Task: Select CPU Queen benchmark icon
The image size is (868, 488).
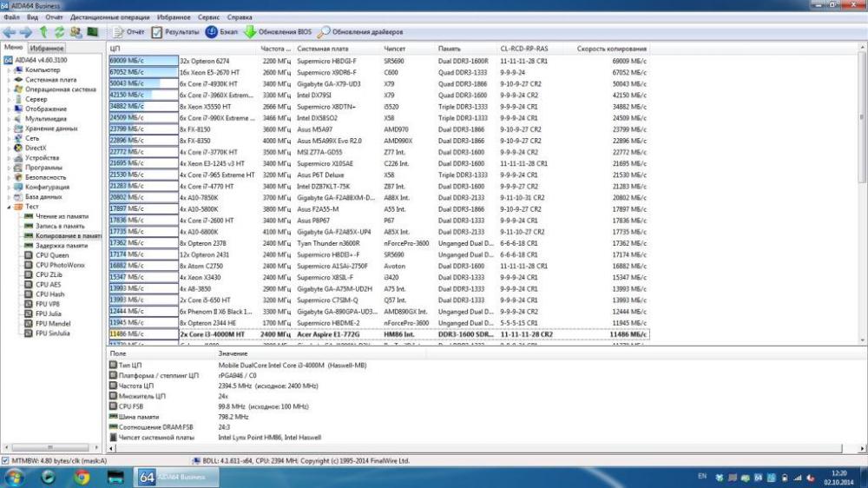Action: click(29, 255)
